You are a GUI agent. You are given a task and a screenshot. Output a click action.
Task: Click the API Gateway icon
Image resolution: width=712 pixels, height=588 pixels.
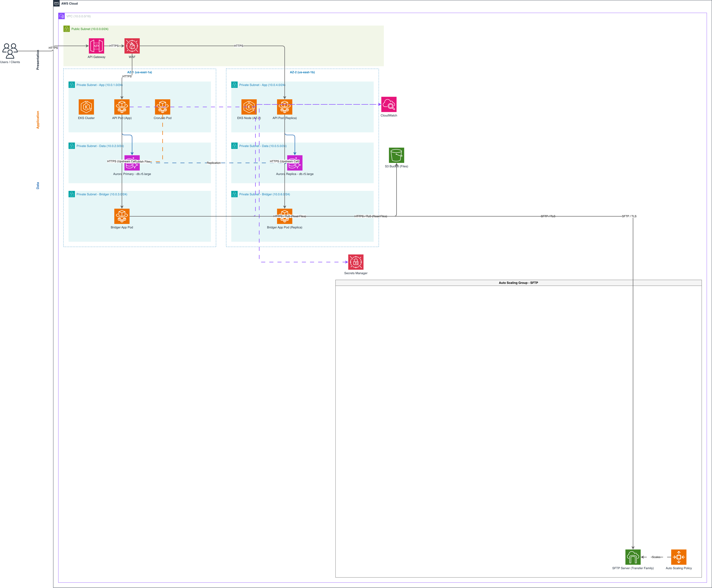point(97,46)
